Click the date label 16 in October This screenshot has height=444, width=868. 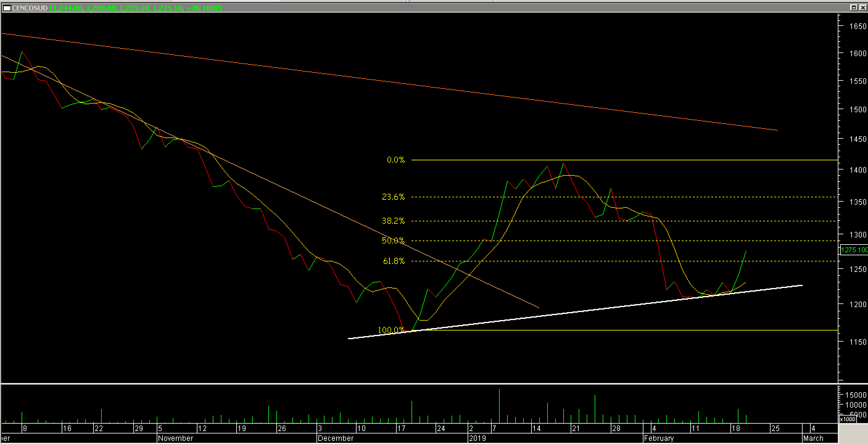pos(67,429)
